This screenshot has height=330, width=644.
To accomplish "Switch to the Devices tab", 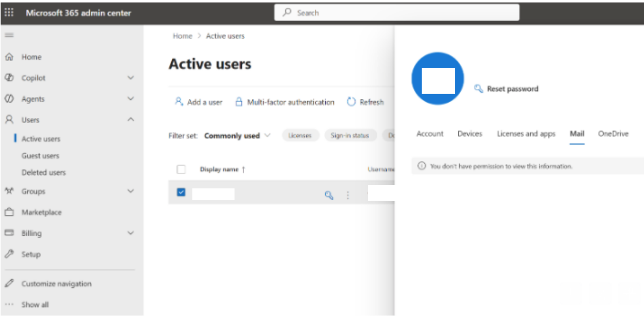I will (470, 134).
